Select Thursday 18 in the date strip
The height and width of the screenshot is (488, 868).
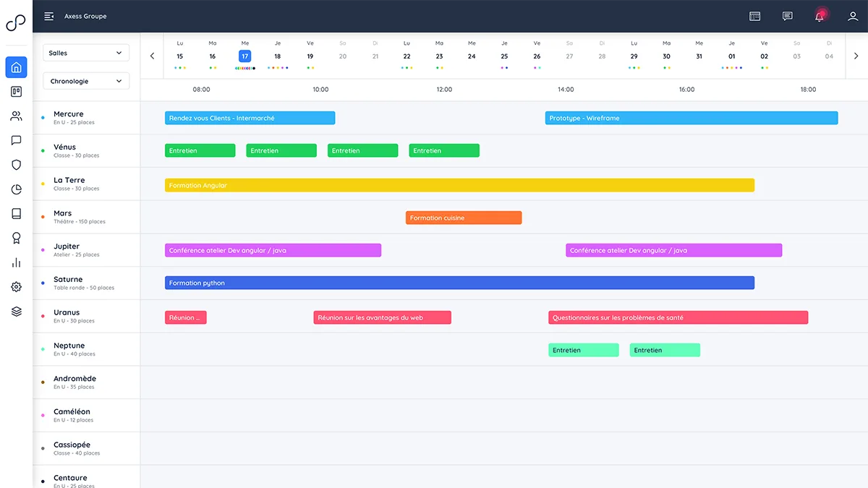[x=278, y=55]
